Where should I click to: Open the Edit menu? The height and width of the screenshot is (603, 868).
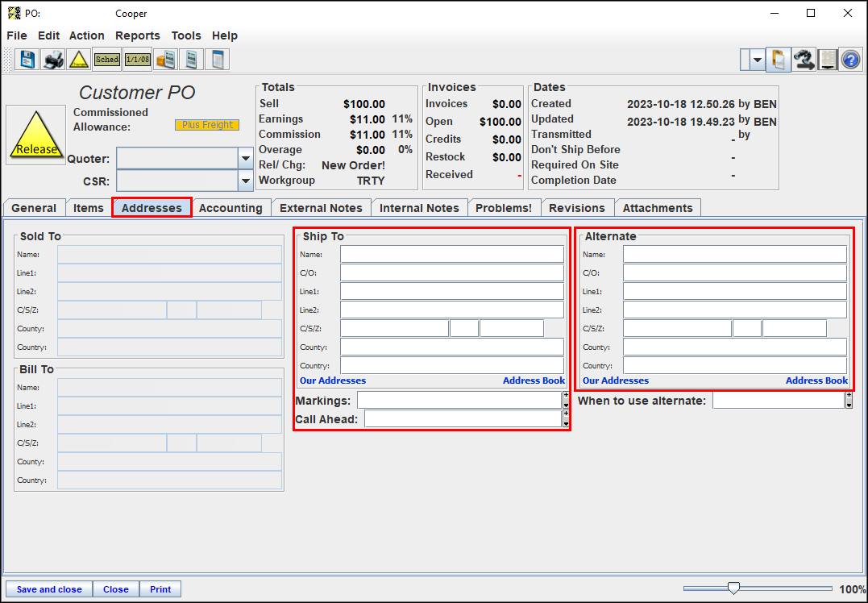coord(48,35)
